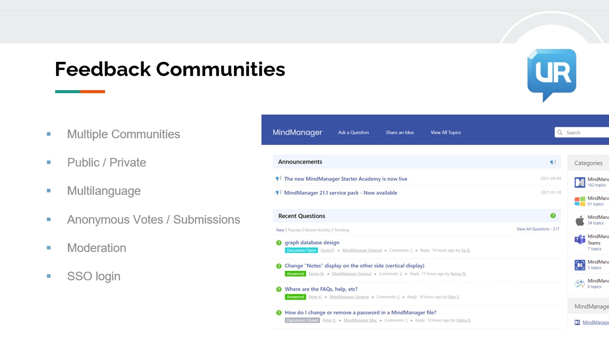
Task: Select the Recent Activity filter tab
Action: pyautogui.click(x=317, y=230)
